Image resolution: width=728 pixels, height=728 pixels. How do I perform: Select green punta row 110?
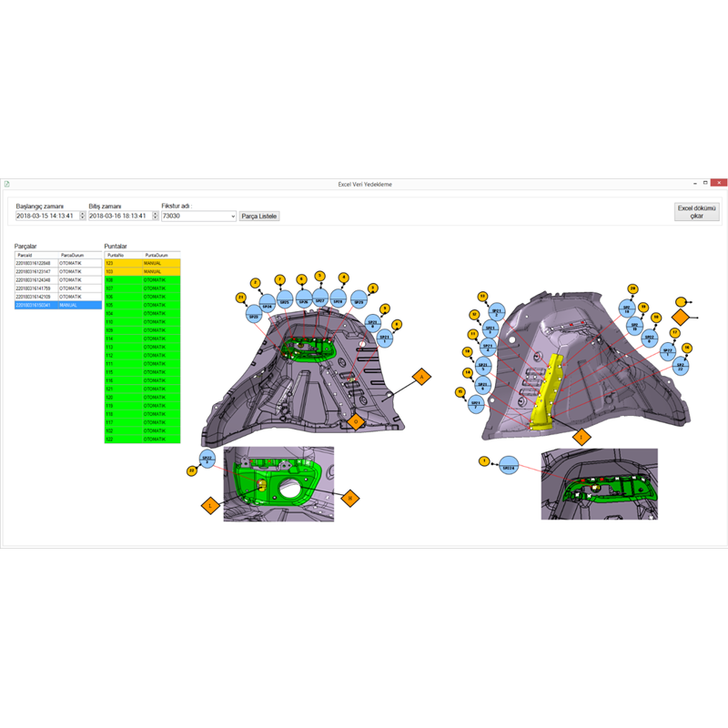coord(143,322)
